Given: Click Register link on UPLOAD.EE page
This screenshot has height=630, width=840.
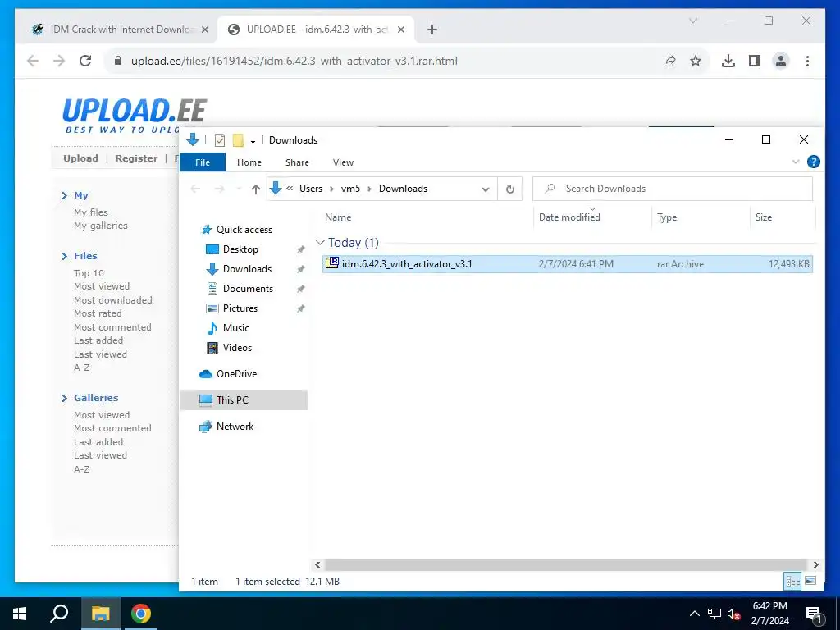Looking at the screenshot, I should coord(137,158).
